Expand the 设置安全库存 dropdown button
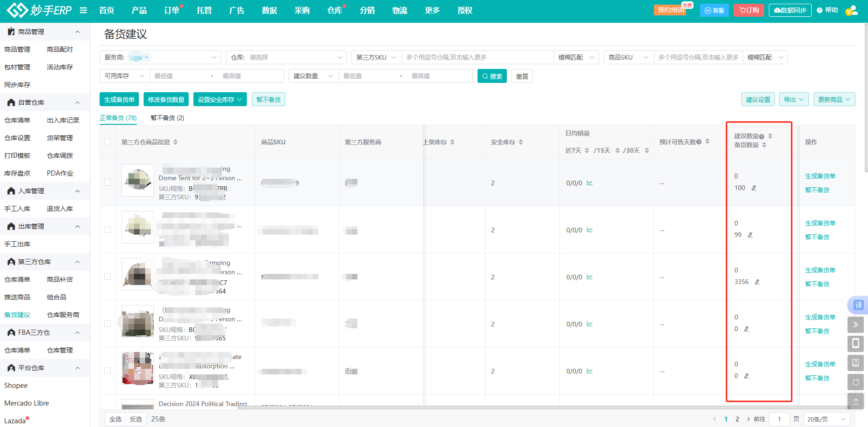868x427 pixels. click(x=220, y=100)
